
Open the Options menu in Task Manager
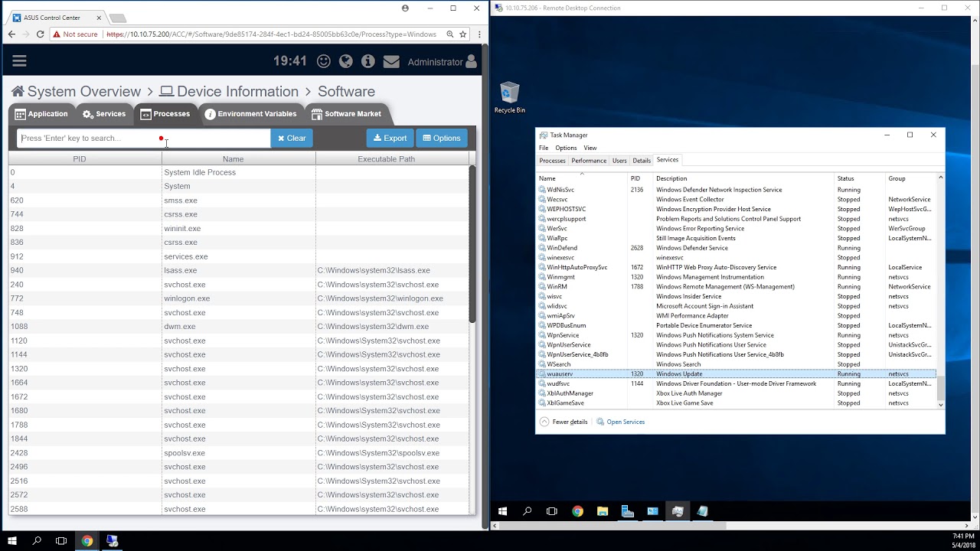coord(566,148)
